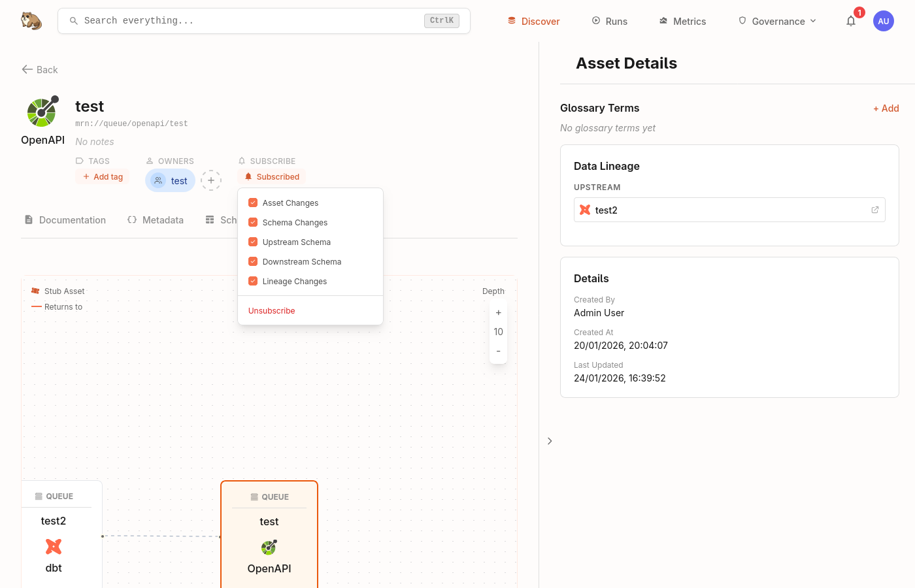Disable Downstream Schema notifications
Image resolution: width=915 pixels, height=588 pixels.
pyautogui.click(x=252, y=261)
